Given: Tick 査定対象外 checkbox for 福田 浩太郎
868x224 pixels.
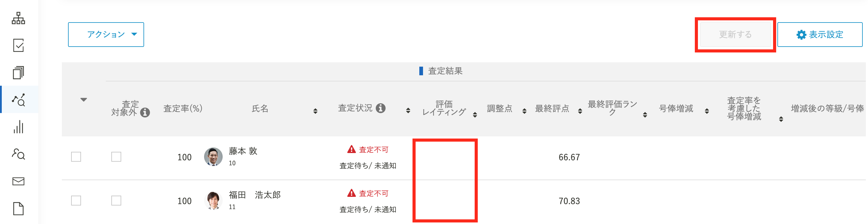Looking at the screenshot, I should click(x=116, y=201).
